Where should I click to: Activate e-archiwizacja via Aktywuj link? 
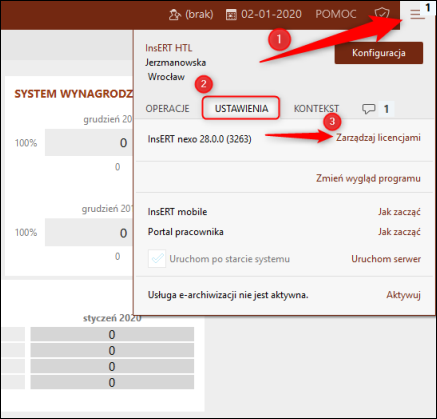coord(403,295)
